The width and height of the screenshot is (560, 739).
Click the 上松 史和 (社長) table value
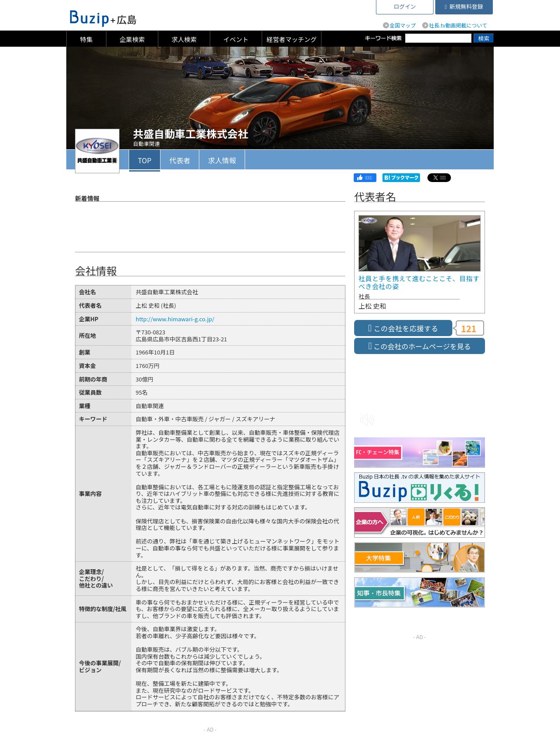click(156, 306)
